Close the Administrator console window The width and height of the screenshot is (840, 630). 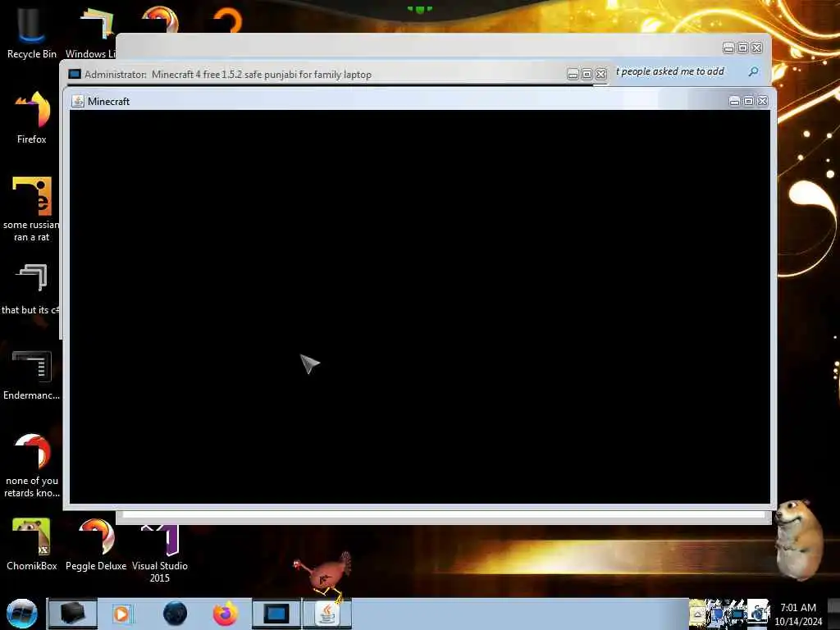click(601, 75)
